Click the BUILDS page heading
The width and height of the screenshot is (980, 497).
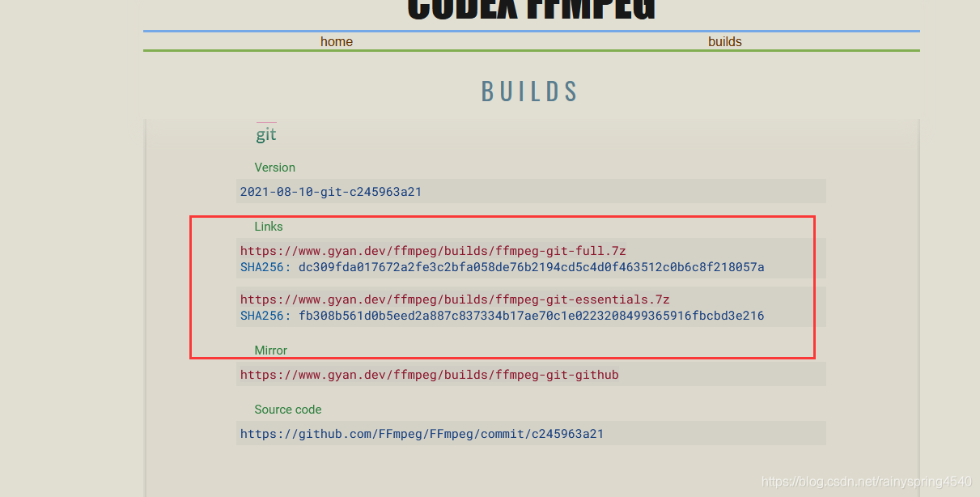tap(530, 91)
